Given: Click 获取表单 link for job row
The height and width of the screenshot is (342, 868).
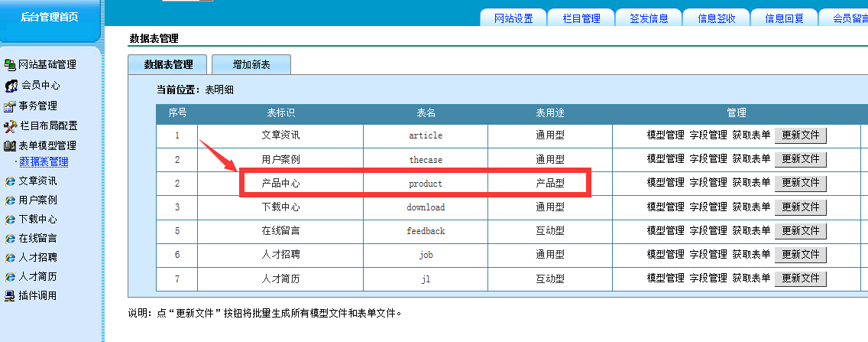Looking at the screenshot, I should click(x=751, y=255).
